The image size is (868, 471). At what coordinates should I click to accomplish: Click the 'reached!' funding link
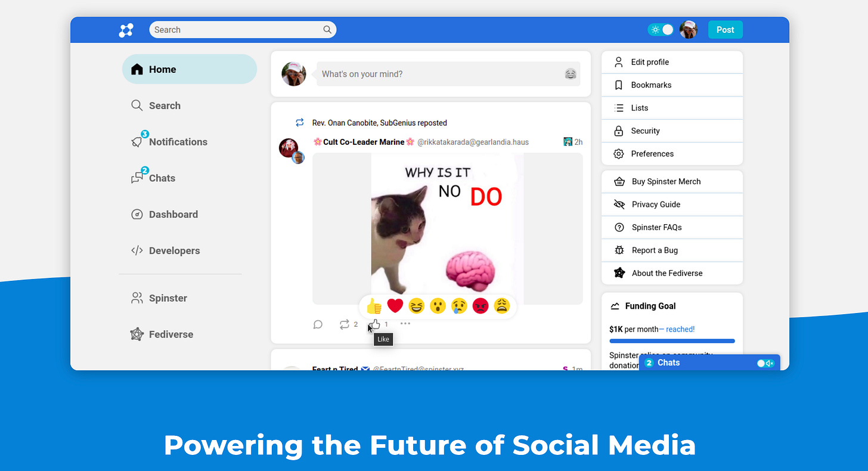coord(680,329)
